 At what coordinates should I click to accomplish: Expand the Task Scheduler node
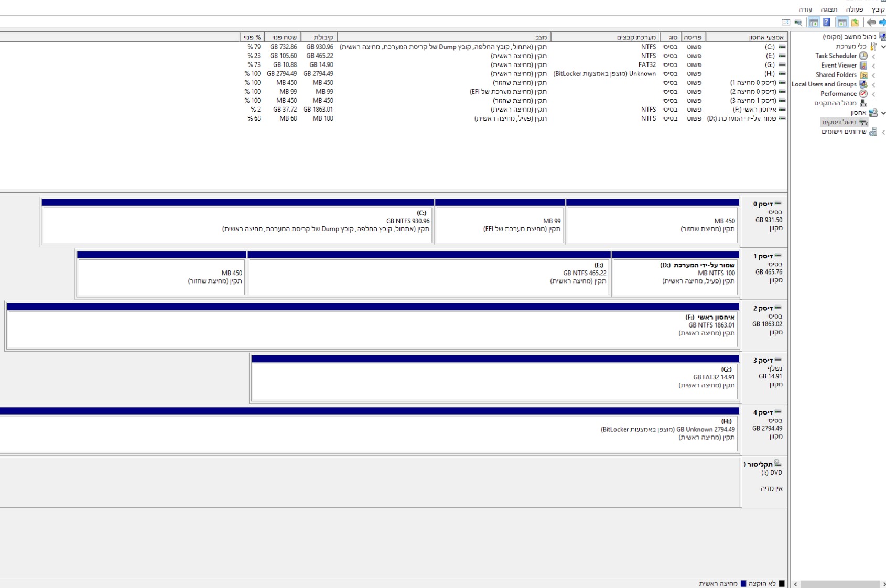pyautogui.click(x=873, y=56)
